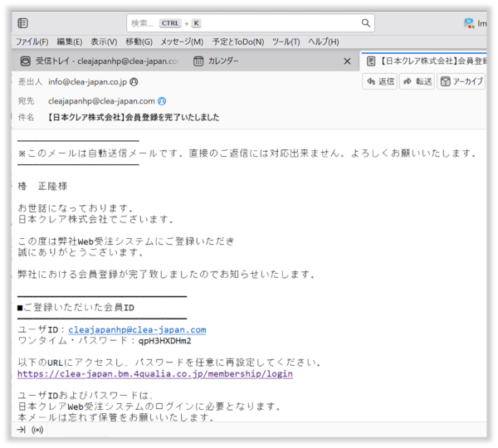
Task: Close the カレンダー tab
Action: 347,61
